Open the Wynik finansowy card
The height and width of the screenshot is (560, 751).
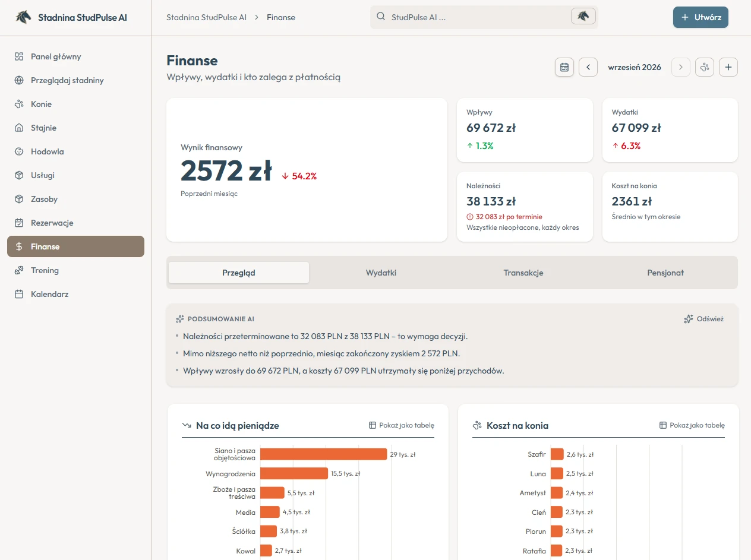tap(307, 170)
